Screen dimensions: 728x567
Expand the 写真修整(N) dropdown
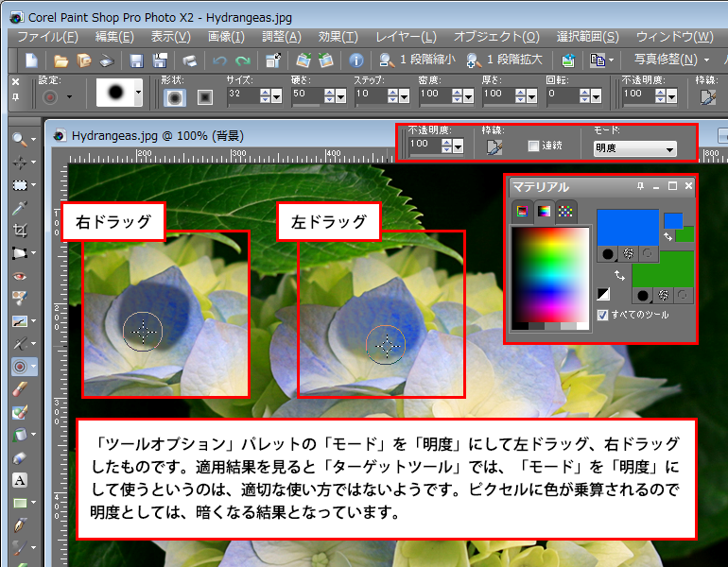point(706,60)
